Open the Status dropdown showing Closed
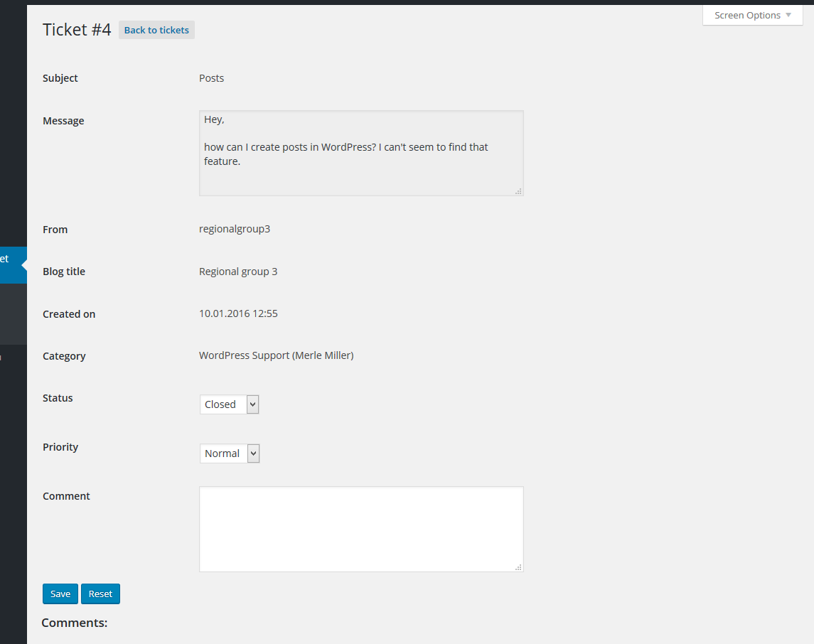This screenshot has width=814, height=644. tap(229, 404)
